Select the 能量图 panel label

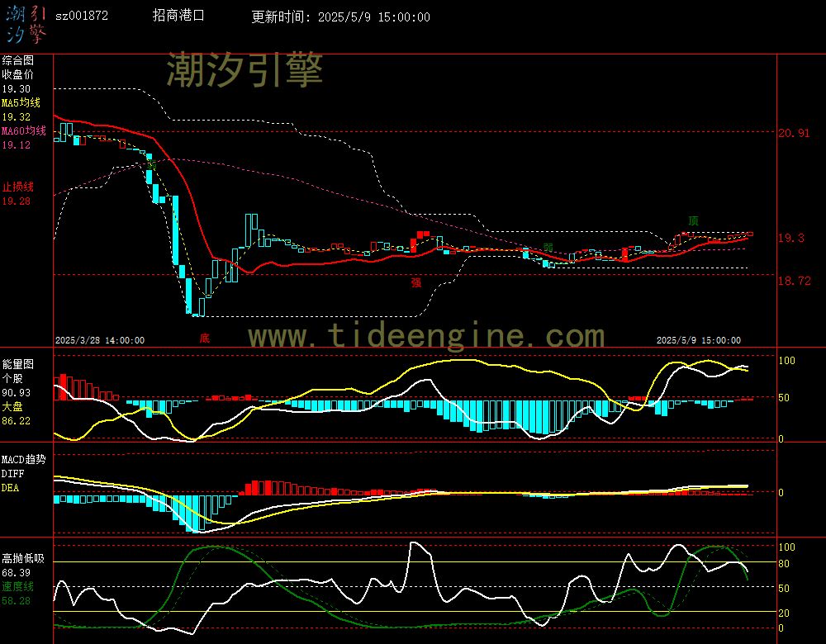(x=18, y=364)
